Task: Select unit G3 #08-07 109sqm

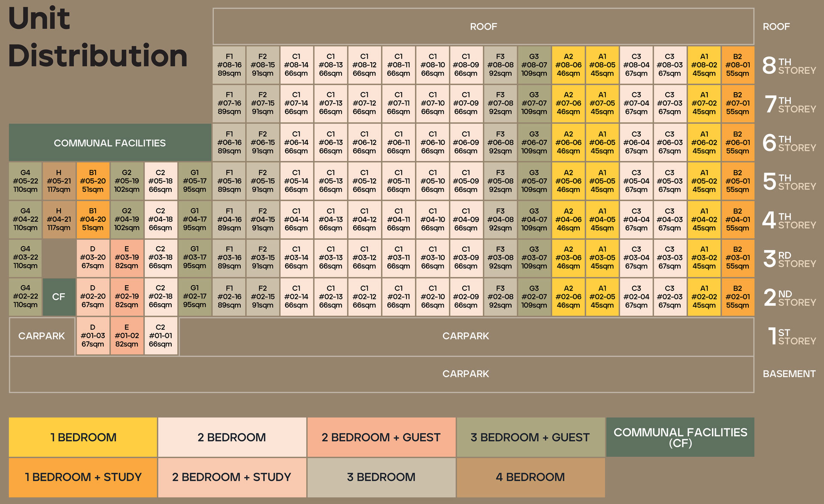Action: pyautogui.click(x=534, y=65)
